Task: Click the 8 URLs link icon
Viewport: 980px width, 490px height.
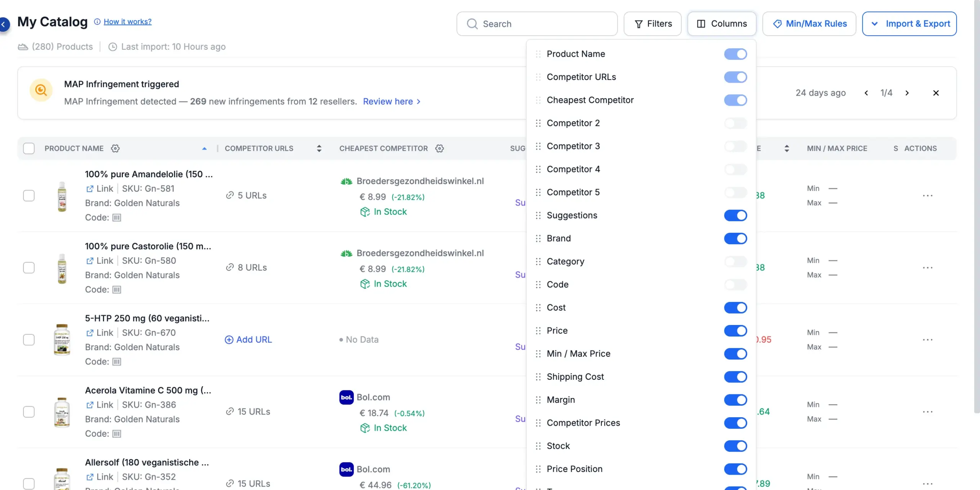Action: pyautogui.click(x=230, y=268)
